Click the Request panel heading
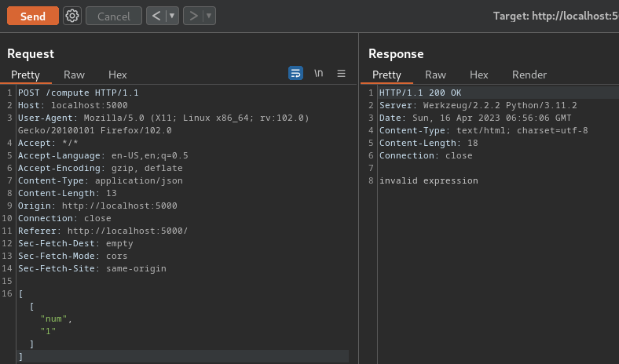Viewport: 619px width, 364px height. (x=31, y=53)
